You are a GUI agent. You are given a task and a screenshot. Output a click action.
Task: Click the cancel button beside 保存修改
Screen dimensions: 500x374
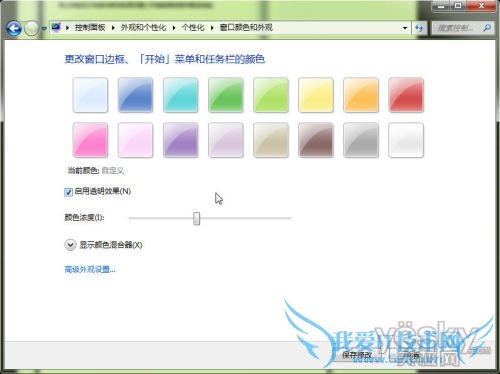point(413,355)
